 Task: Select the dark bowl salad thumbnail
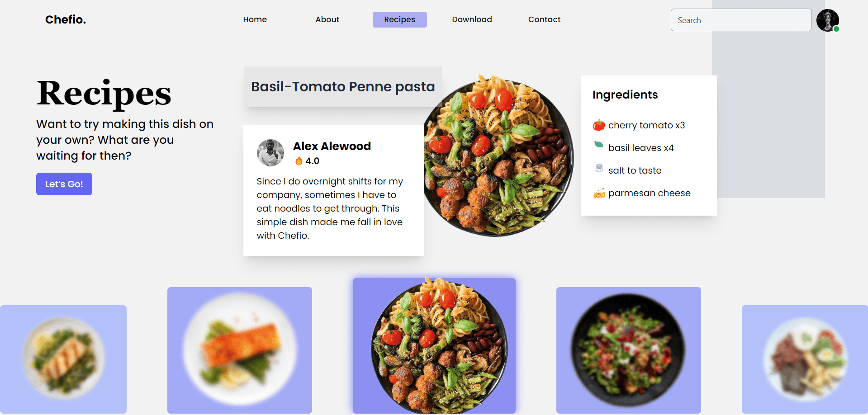click(x=629, y=350)
